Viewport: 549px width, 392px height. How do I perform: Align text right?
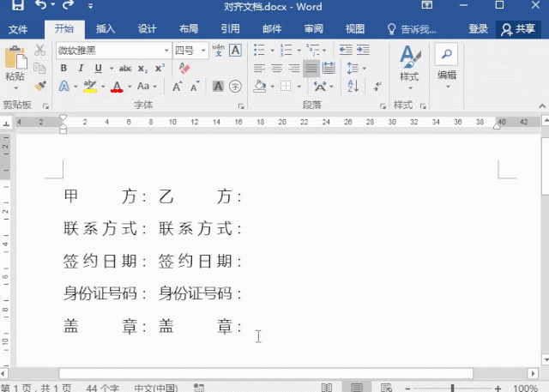(293, 68)
